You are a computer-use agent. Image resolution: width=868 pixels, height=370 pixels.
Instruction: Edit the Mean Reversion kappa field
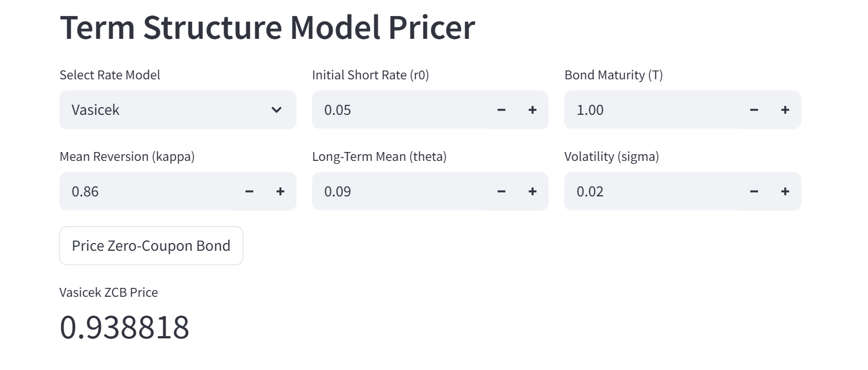(147, 191)
